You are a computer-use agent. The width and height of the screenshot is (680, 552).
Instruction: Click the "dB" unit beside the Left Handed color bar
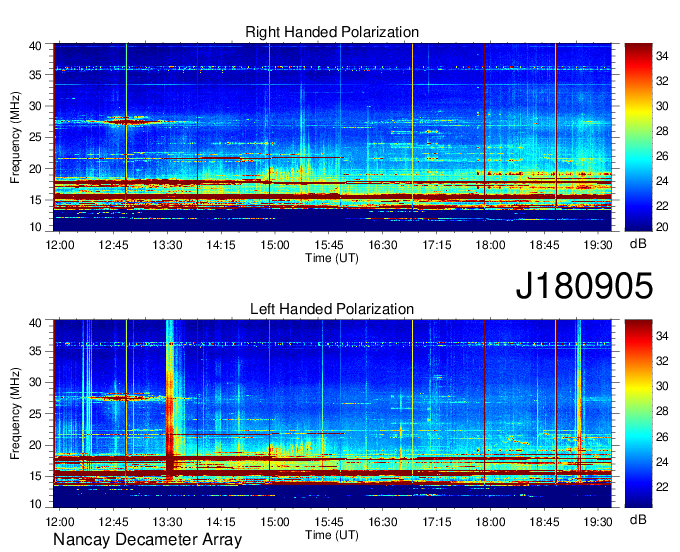pos(638,519)
